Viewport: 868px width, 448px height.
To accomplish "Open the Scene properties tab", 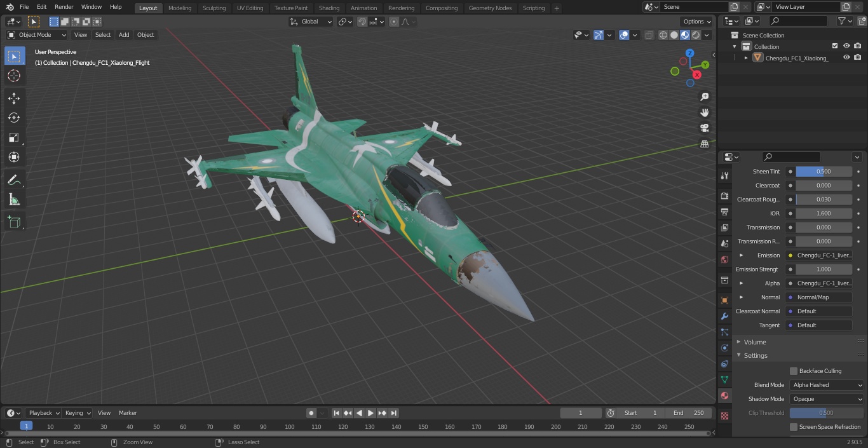I will [x=724, y=244].
